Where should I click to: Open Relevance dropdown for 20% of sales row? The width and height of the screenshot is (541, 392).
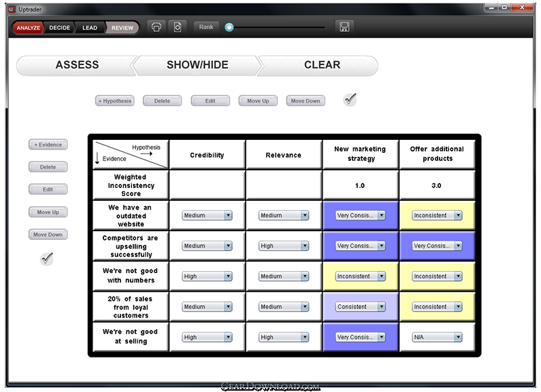(x=283, y=307)
